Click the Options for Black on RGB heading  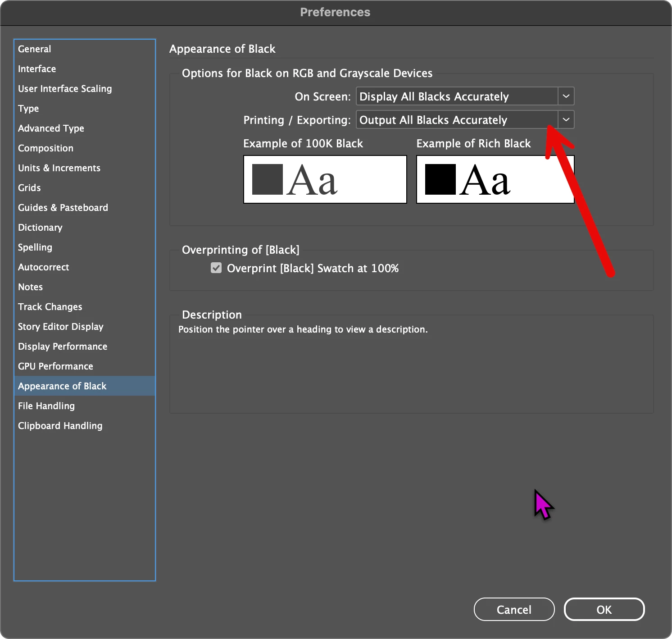[307, 73]
